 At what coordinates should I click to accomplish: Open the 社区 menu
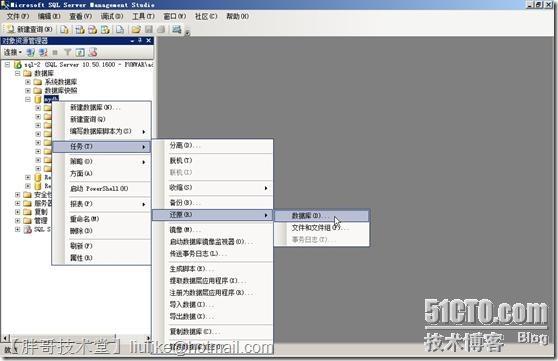click(206, 16)
